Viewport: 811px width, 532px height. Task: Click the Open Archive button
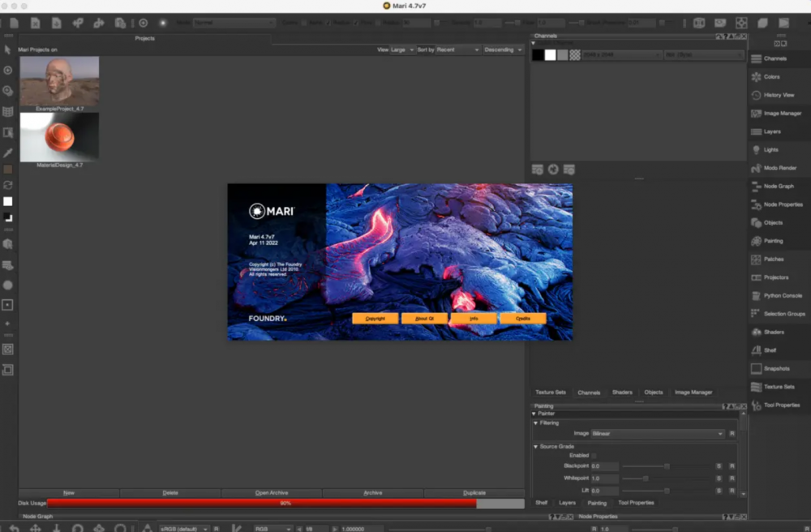point(272,493)
